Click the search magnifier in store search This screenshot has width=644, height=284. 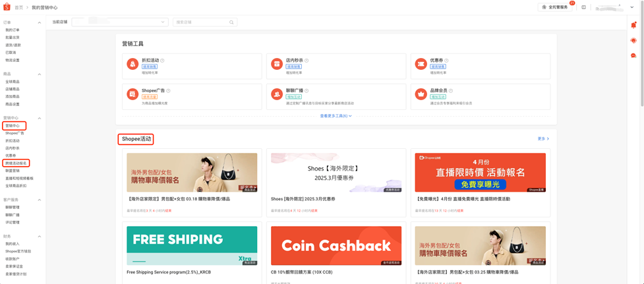(231, 22)
